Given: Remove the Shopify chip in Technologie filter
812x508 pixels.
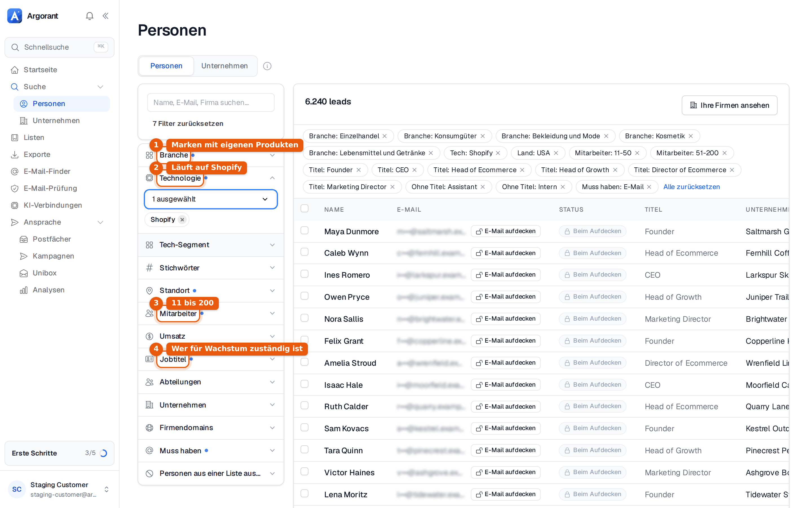Looking at the screenshot, I should pos(182,219).
